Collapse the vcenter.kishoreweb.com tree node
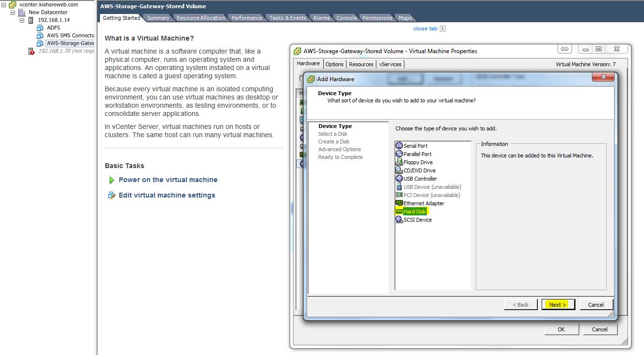 coord(4,4)
